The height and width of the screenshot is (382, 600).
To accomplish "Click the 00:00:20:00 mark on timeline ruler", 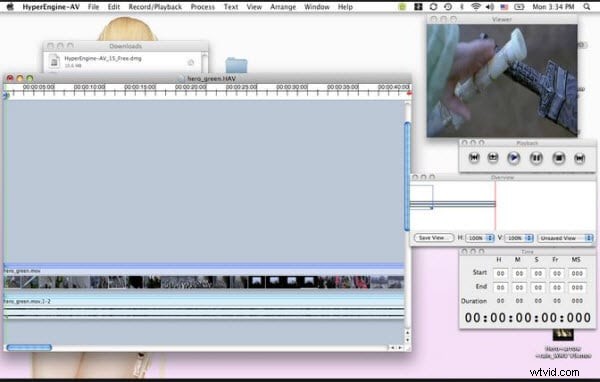I will tap(191, 87).
